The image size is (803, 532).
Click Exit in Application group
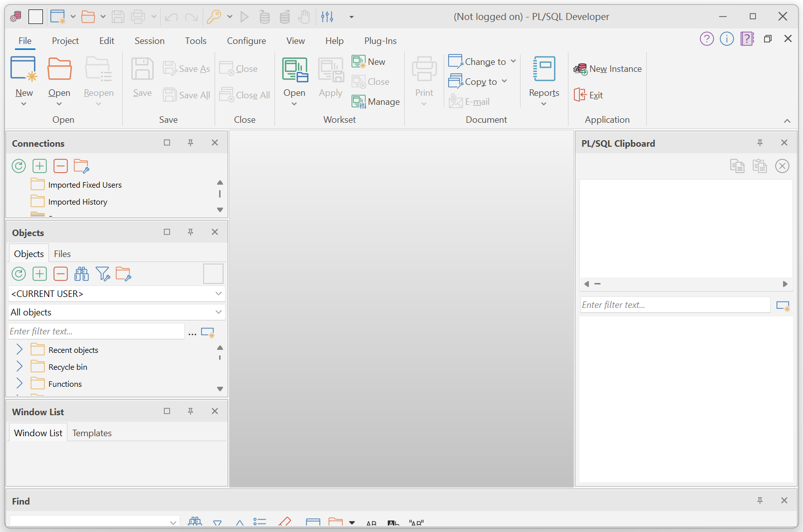(x=588, y=95)
